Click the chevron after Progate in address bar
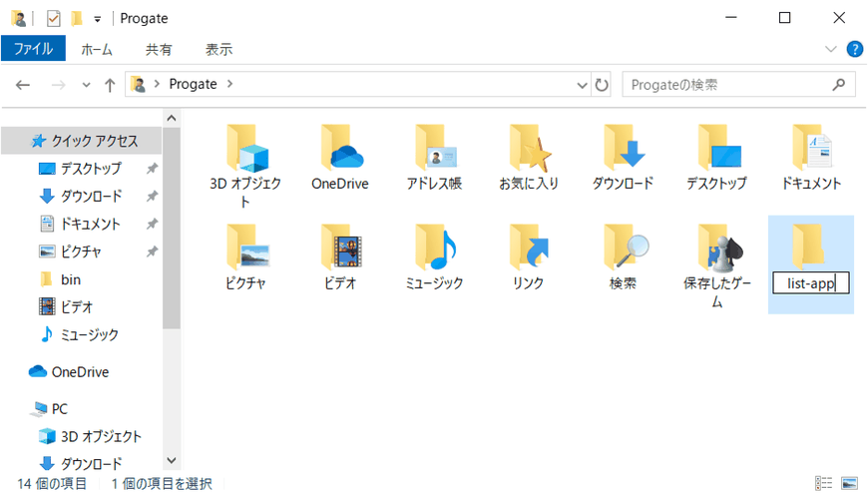 point(229,84)
